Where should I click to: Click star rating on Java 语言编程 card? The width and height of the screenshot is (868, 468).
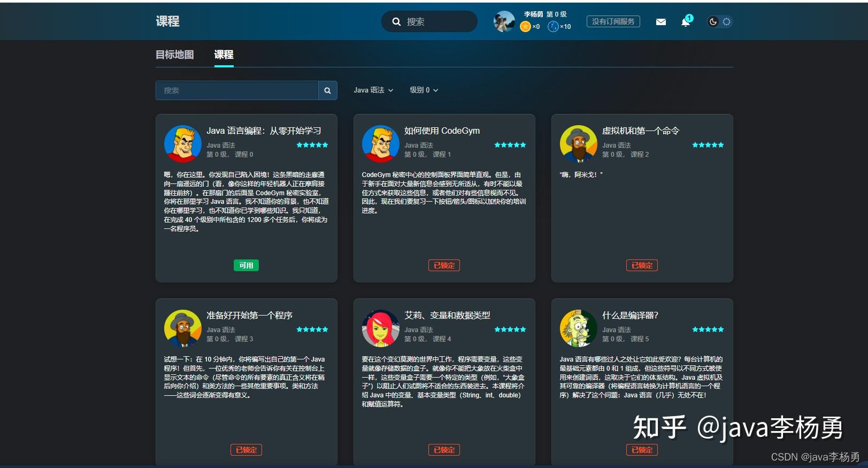click(312, 145)
